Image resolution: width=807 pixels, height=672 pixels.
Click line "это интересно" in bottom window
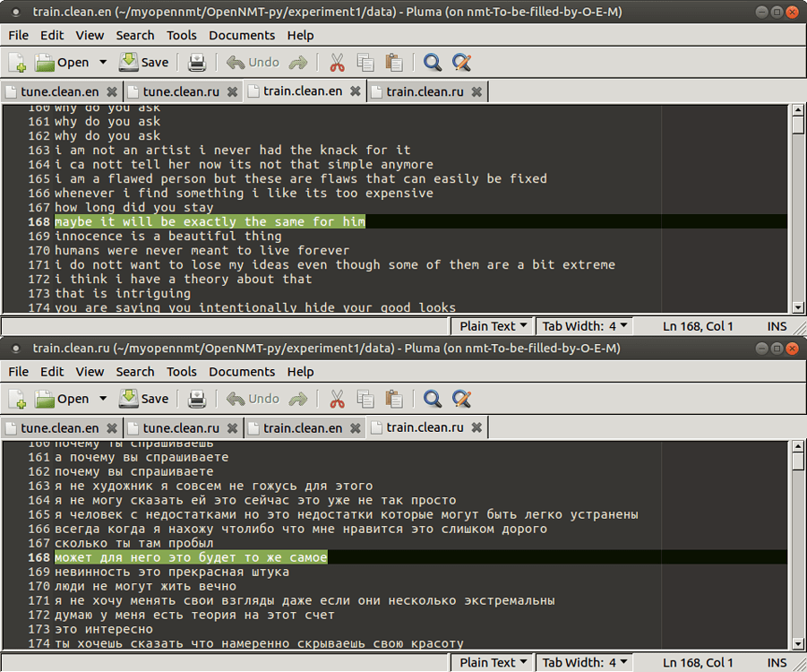tap(103, 629)
